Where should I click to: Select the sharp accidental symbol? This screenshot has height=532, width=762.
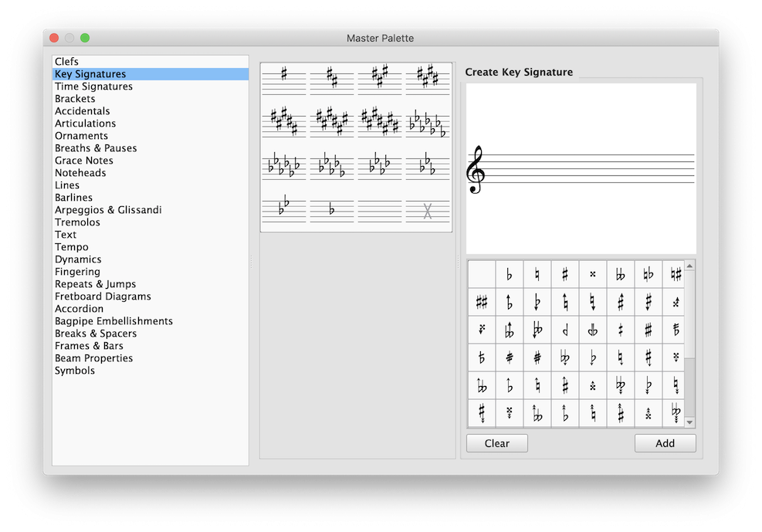pyautogui.click(x=564, y=274)
